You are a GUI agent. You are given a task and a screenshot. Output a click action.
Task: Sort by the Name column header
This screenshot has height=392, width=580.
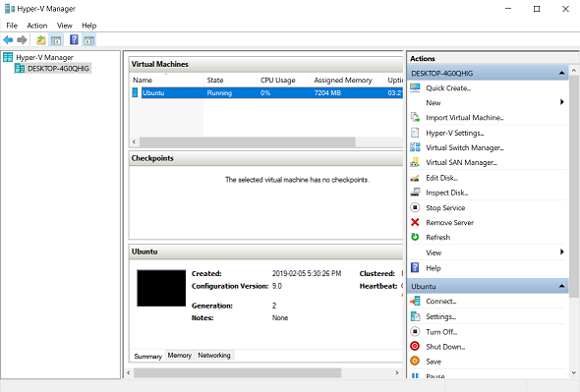pos(166,80)
